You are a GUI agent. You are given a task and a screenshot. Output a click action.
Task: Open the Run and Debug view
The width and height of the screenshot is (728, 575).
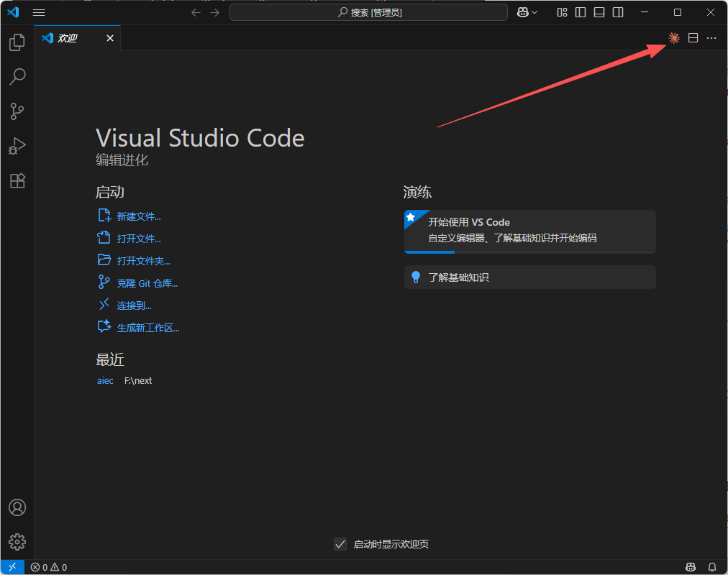(17, 146)
